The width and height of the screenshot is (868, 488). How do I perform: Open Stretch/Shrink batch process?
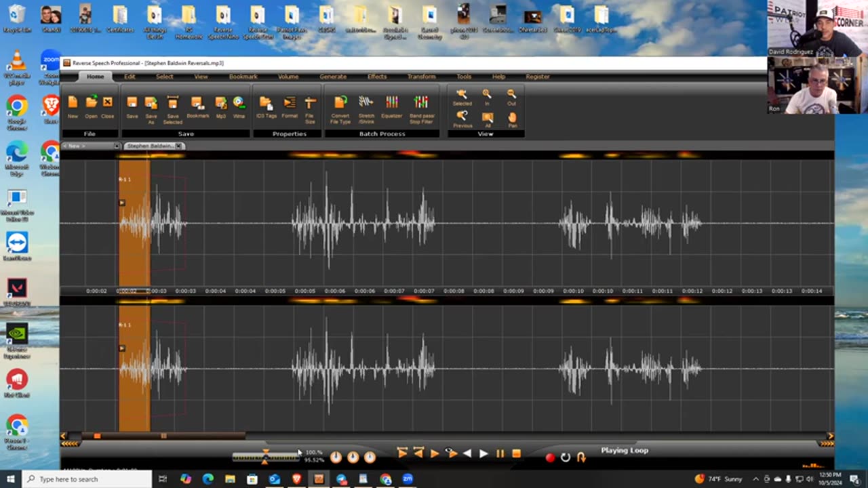click(x=366, y=108)
